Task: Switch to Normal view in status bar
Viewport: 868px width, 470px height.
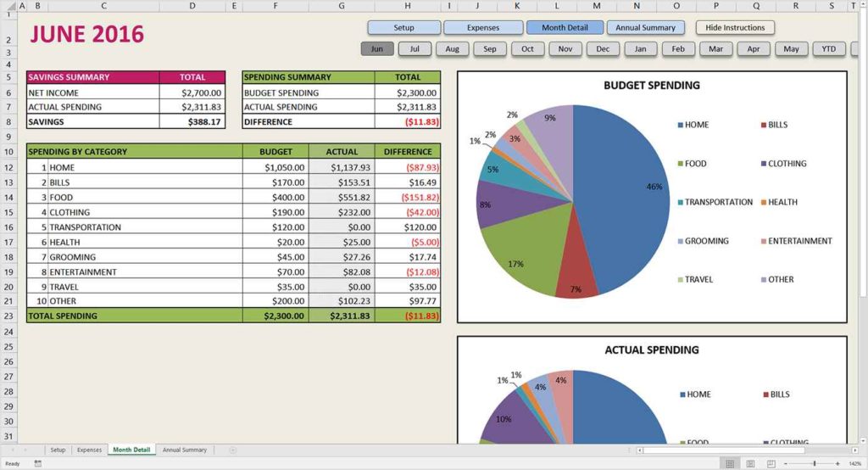Action: [730, 463]
